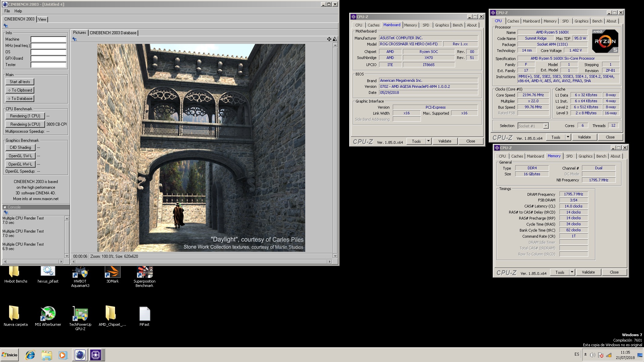Click Validate in Memory CPU-Z window
The width and height of the screenshot is (644, 362).
588,272
